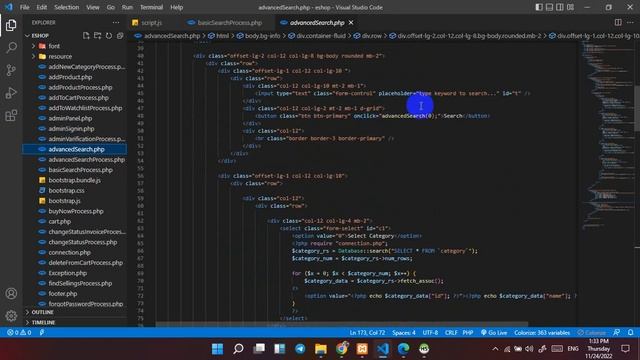Open the Run menu
640x360 pixels.
click(127, 7)
